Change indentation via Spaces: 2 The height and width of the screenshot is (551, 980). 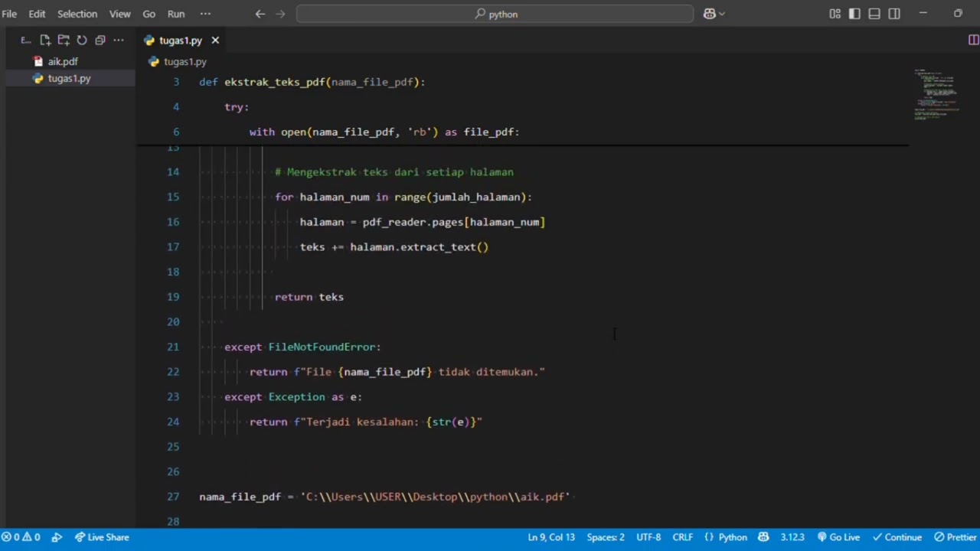coord(606,537)
